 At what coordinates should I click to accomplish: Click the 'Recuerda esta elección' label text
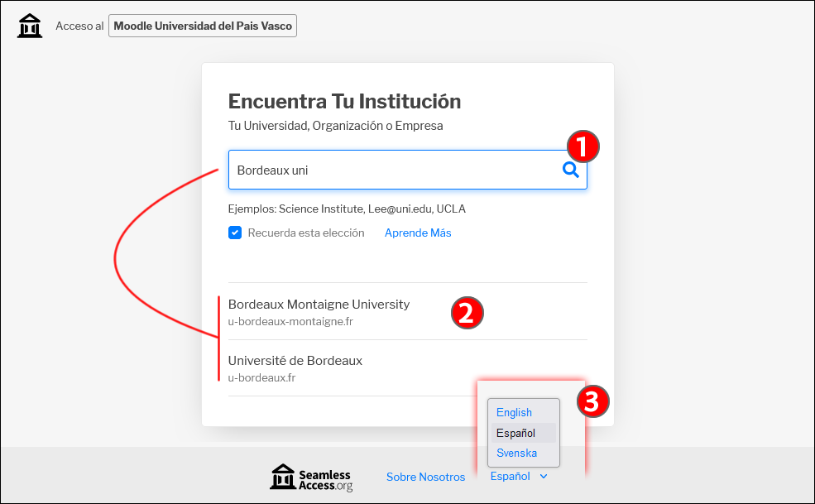tap(306, 233)
